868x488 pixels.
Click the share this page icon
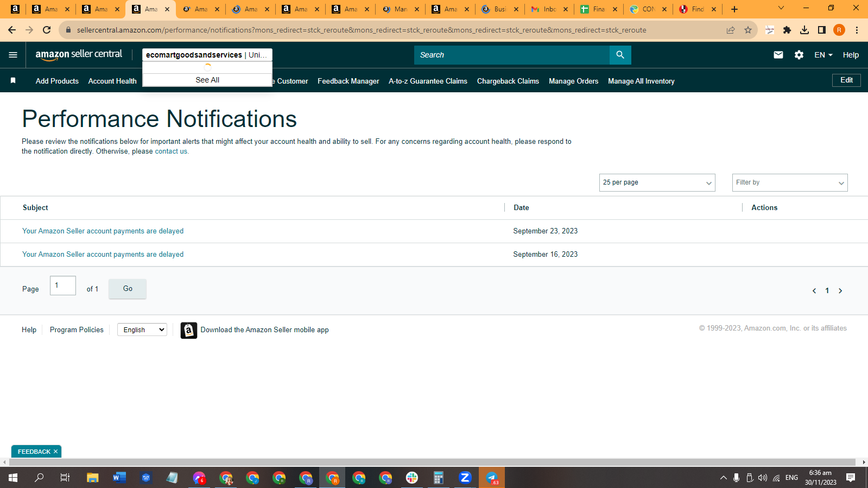pos(731,30)
